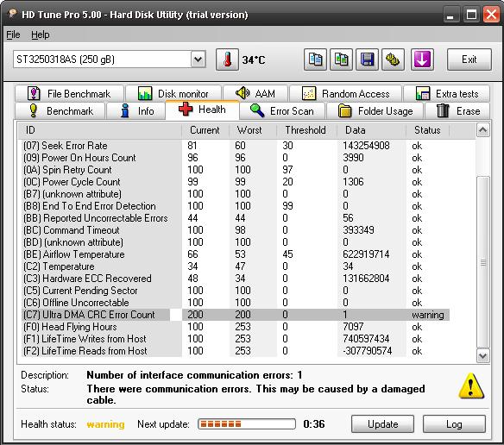Click the Exit button

[x=469, y=60]
